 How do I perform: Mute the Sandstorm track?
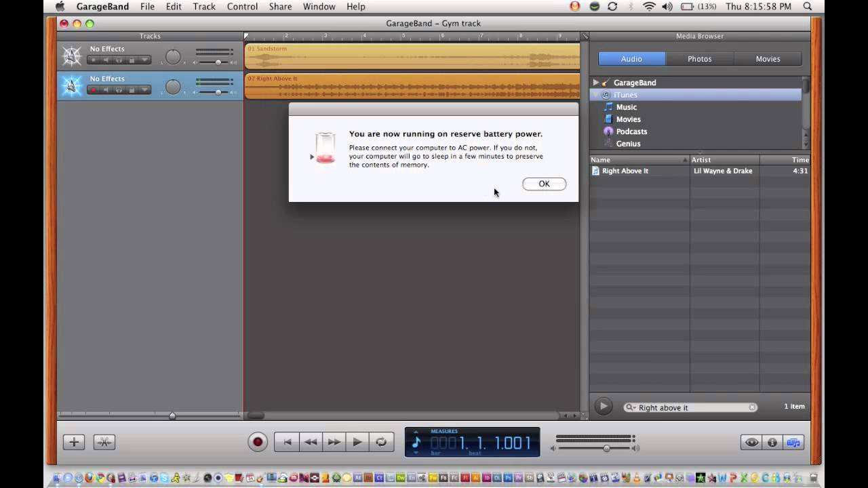[106, 60]
